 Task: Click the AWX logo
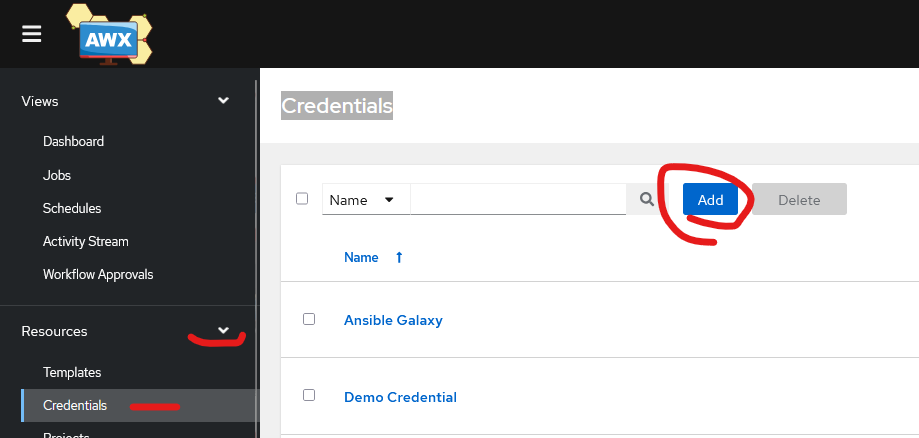110,34
